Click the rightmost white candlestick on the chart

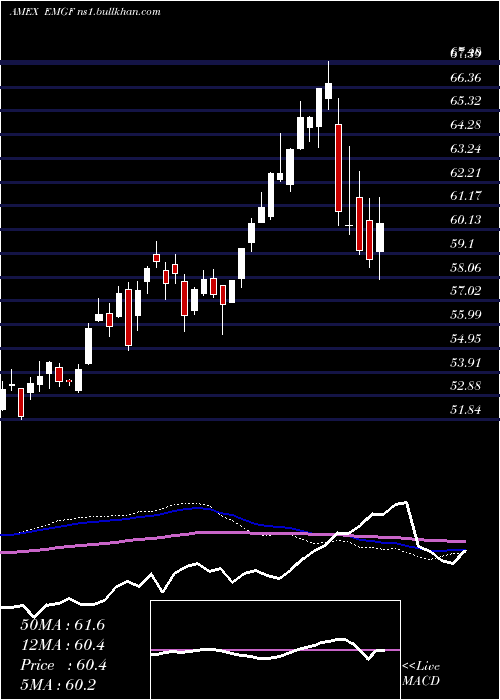click(380, 238)
